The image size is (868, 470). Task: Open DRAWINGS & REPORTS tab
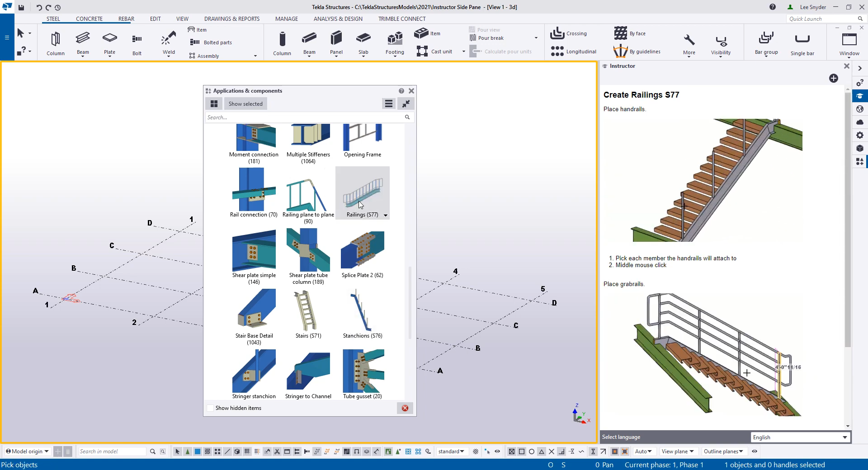click(232, 19)
